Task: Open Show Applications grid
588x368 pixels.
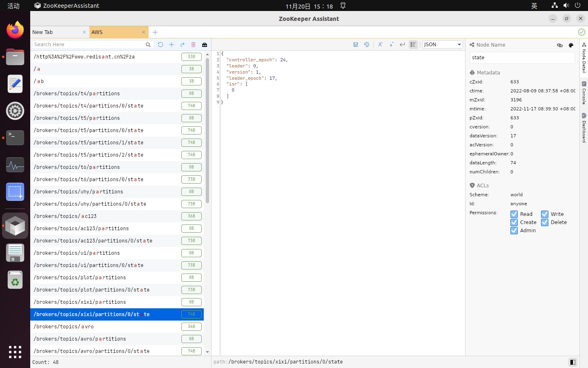Action: point(15,352)
